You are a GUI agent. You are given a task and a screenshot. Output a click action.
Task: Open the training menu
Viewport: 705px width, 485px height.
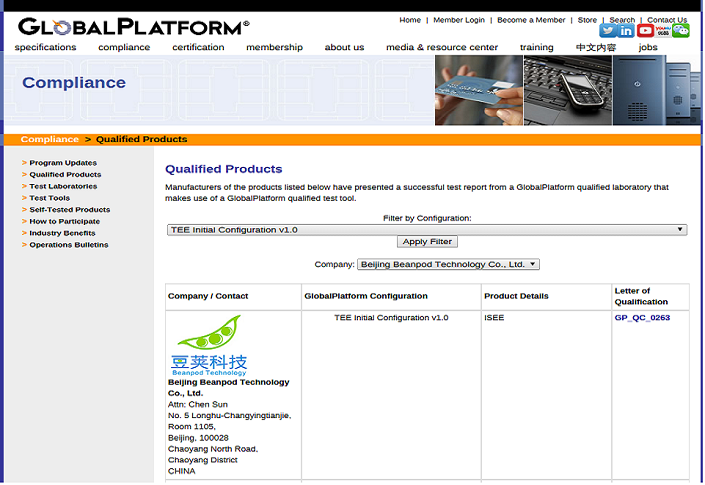pos(536,47)
